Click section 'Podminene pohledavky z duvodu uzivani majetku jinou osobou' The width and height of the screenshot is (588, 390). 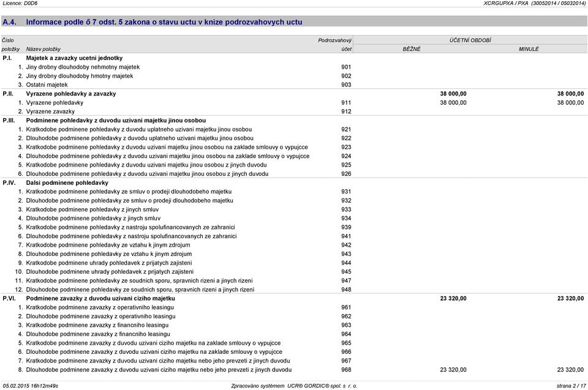116,121
